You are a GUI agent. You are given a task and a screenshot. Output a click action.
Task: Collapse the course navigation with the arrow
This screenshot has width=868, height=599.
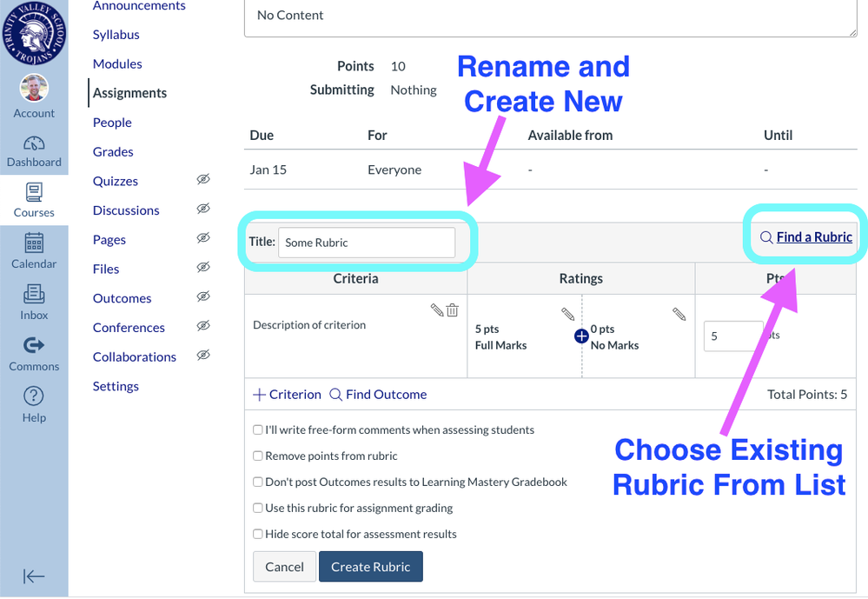pyautogui.click(x=34, y=576)
